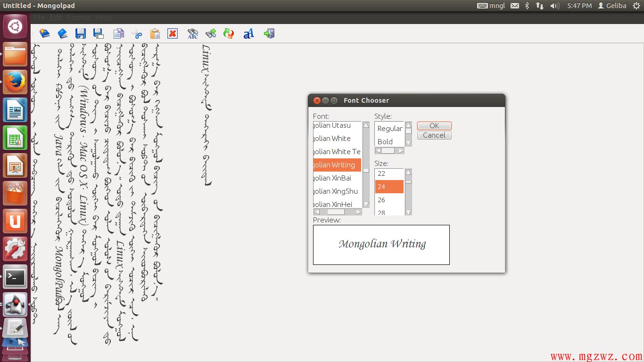This screenshot has height=362, width=644.
Task: Open Ubuntu Software Center dock icon
Action: 15,194
